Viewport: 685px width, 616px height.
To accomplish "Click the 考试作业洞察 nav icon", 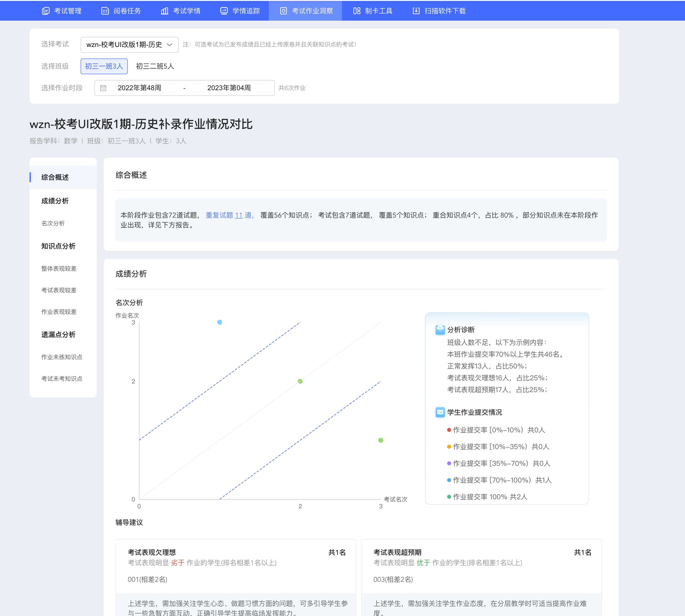I will pyautogui.click(x=284, y=11).
